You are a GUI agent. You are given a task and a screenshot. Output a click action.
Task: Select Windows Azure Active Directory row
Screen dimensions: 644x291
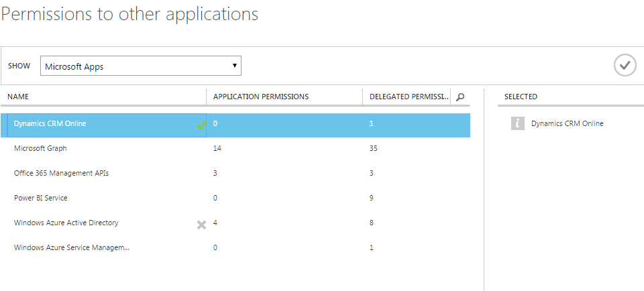pyautogui.click(x=235, y=223)
